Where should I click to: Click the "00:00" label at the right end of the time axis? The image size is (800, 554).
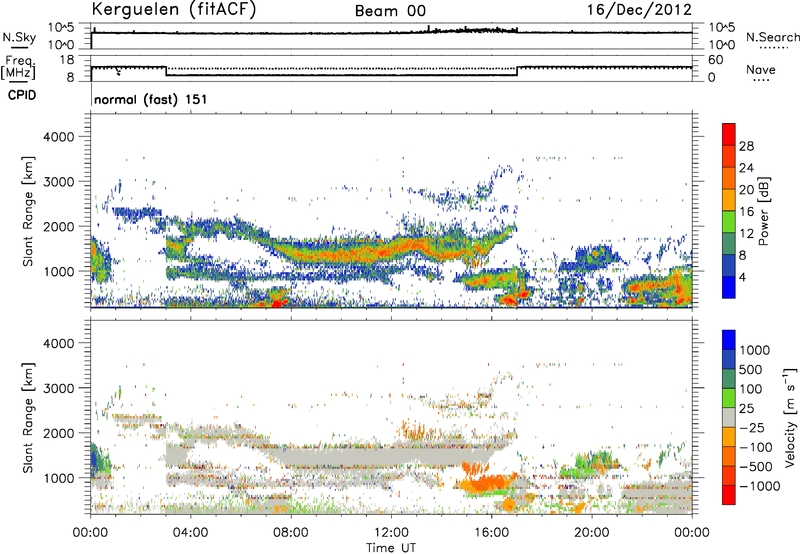point(692,533)
